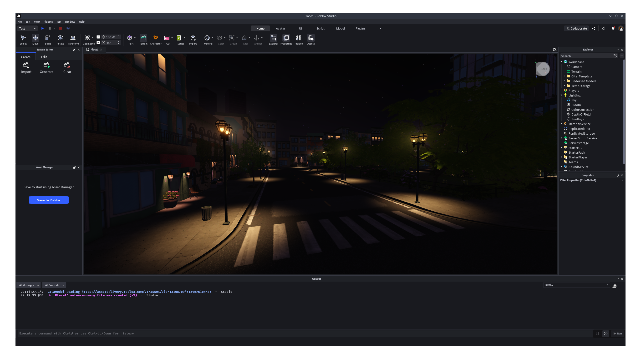Click the Lock tool icon
Screen dimensions: 641x364
[x=244, y=38]
